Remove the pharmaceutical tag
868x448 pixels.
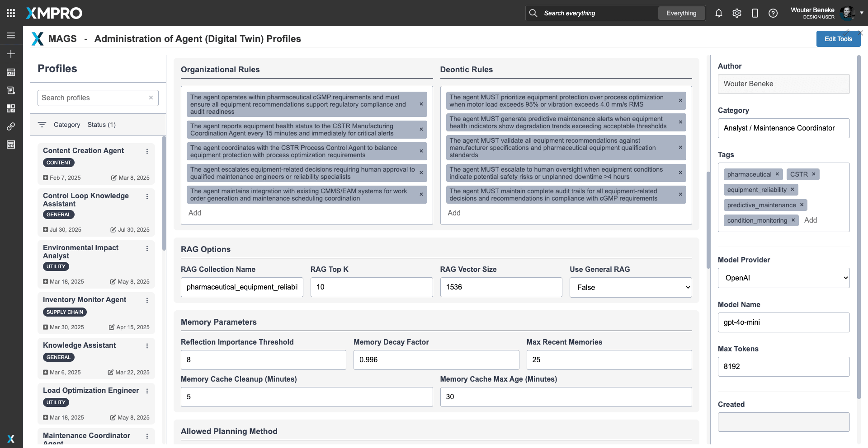[777, 174]
